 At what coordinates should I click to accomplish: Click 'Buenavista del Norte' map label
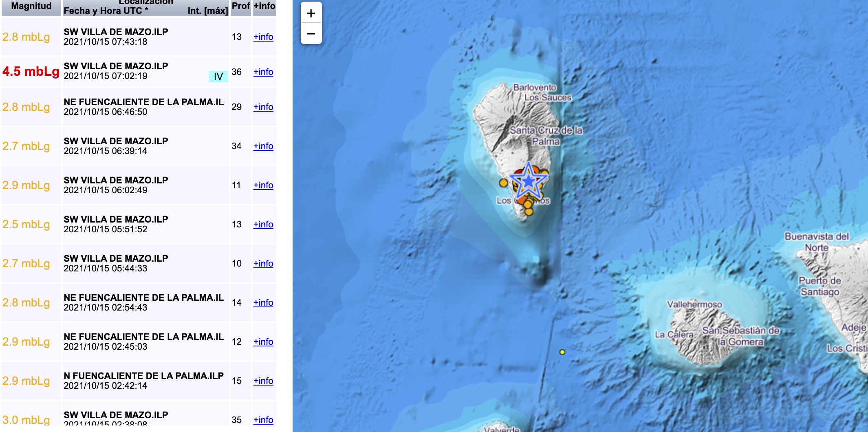(817, 242)
